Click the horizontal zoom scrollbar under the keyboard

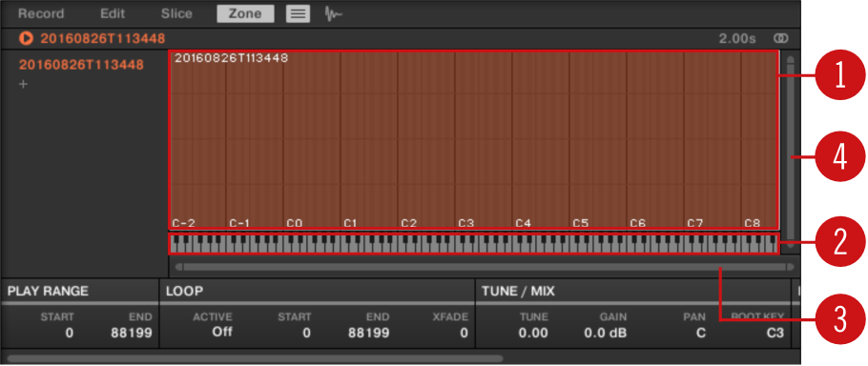point(485,267)
